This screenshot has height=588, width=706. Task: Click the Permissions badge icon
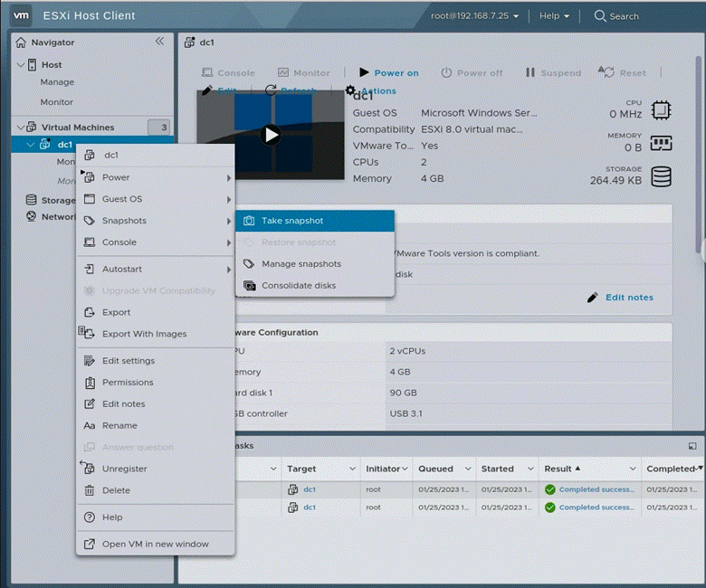pyautogui.click(x=90, y=383)
